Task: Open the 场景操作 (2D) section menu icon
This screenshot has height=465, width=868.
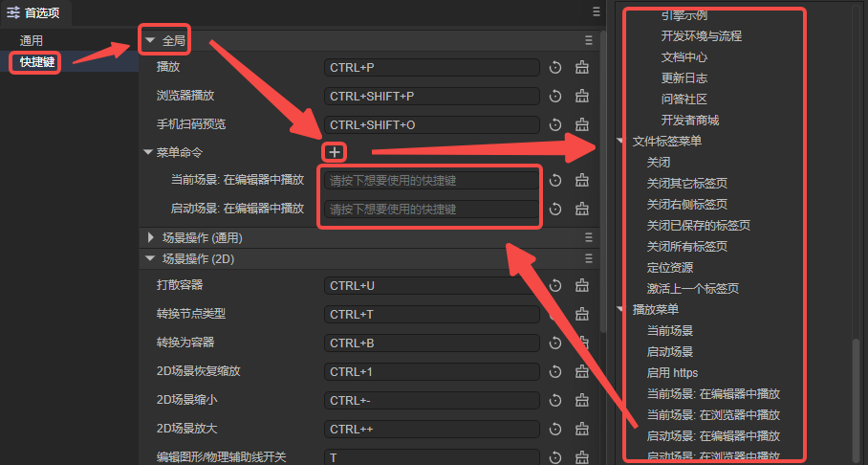Action: [x=589, y=258]
